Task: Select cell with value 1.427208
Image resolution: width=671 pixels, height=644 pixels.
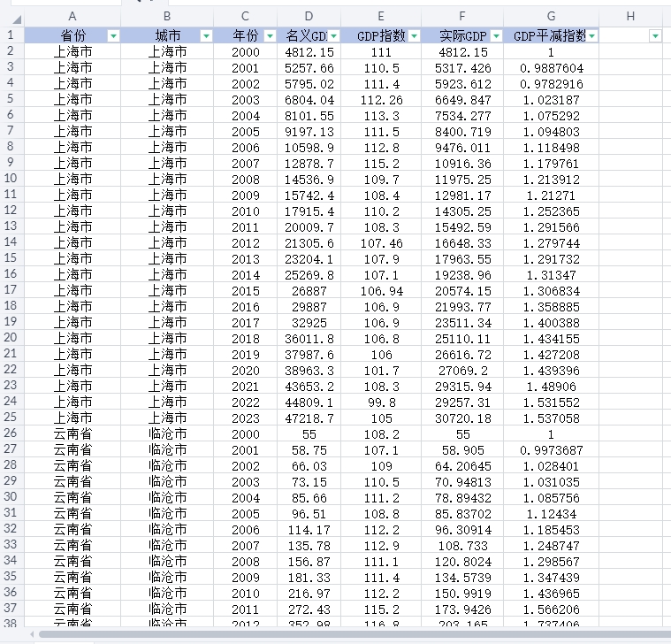Action: pos(551,354)
